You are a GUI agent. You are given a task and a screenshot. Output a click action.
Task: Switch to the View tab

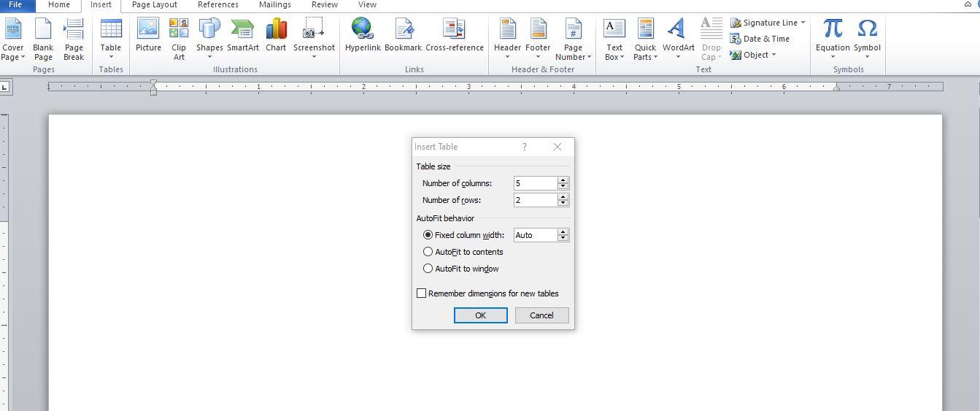point(367,5)
